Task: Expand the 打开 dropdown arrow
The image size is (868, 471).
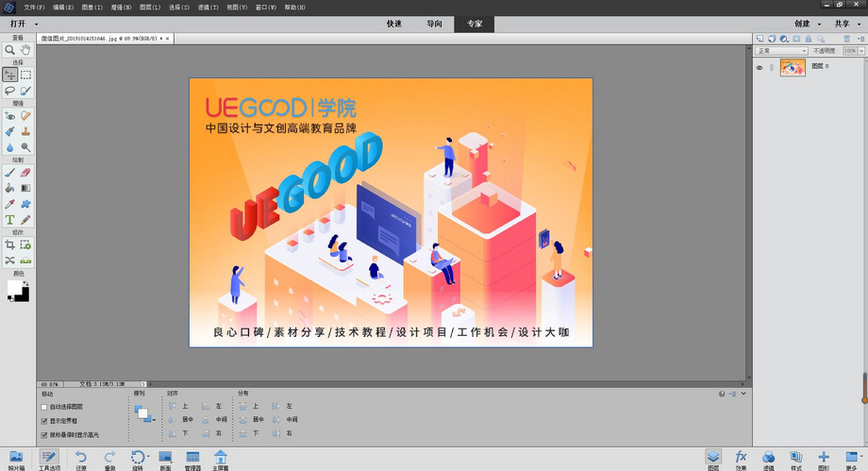Action: (x=37, y=25)
